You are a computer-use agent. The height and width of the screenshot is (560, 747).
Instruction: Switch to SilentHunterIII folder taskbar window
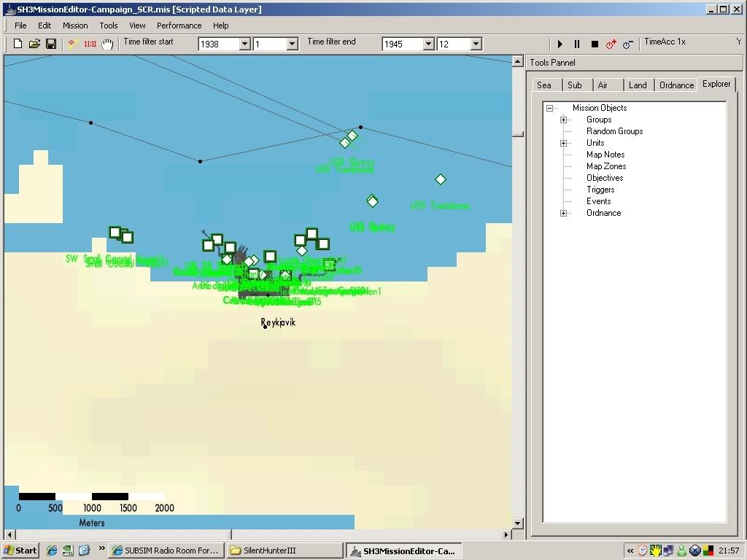285,551
